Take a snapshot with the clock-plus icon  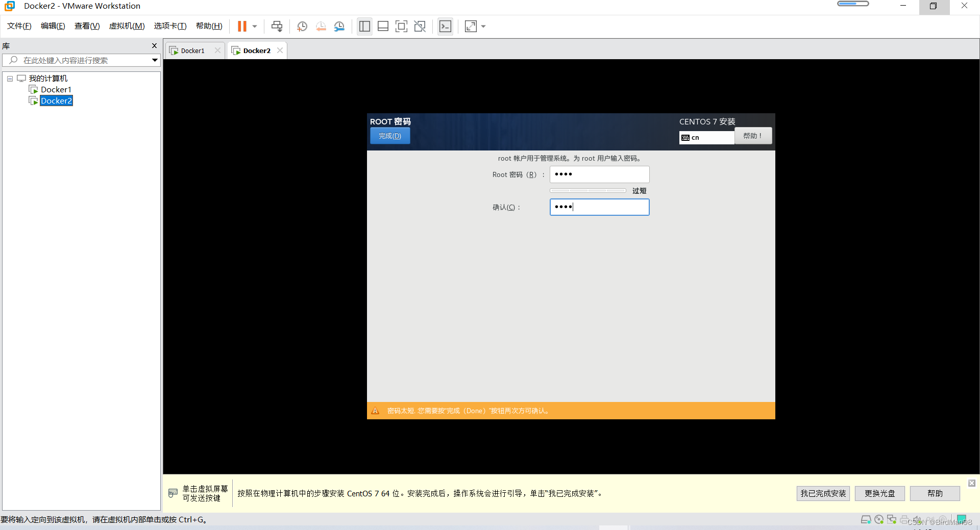tap(302, 26)
